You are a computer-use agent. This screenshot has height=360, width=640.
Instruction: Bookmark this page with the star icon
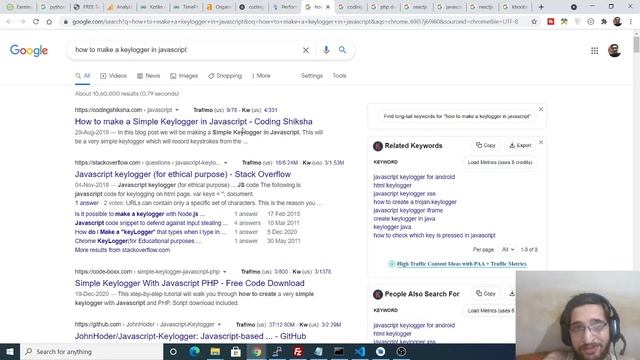(x=534, y=21)
